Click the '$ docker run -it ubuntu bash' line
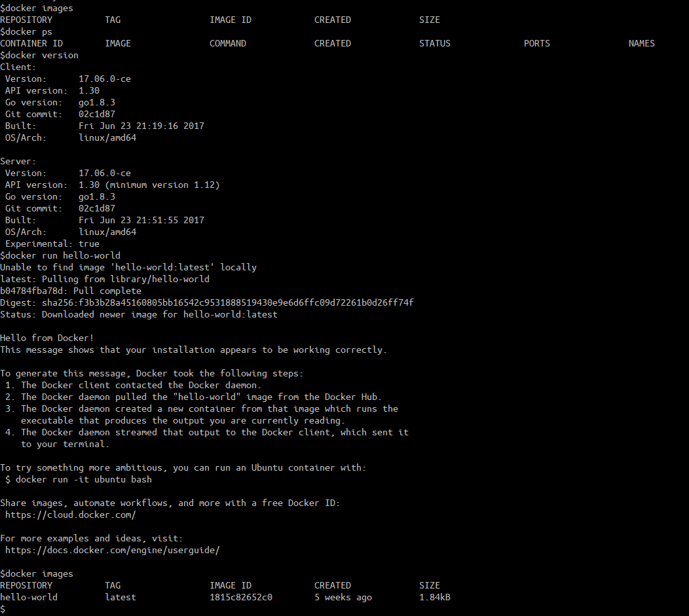Image resolution: width=689 pixels, height=616 pixels. pos(78,479)
